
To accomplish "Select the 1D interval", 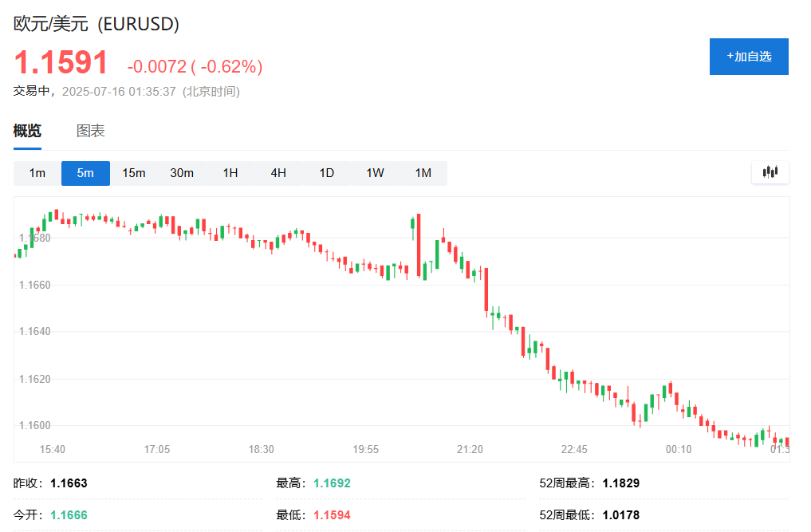I will 326,173.
